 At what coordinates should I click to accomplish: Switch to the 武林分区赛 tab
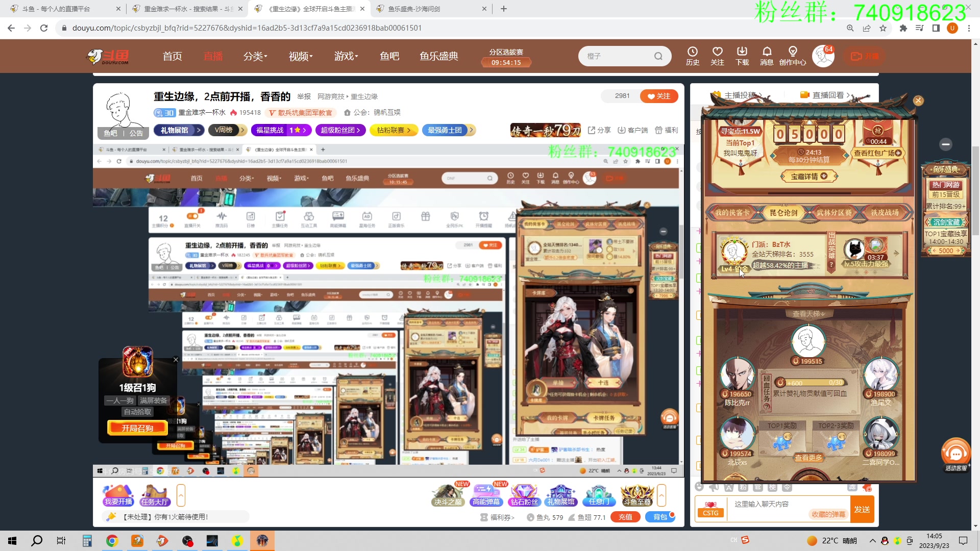coord(834,213)
